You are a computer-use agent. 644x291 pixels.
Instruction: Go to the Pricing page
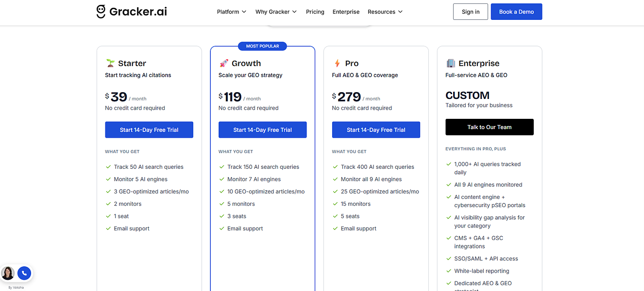(x=315, y=12)
